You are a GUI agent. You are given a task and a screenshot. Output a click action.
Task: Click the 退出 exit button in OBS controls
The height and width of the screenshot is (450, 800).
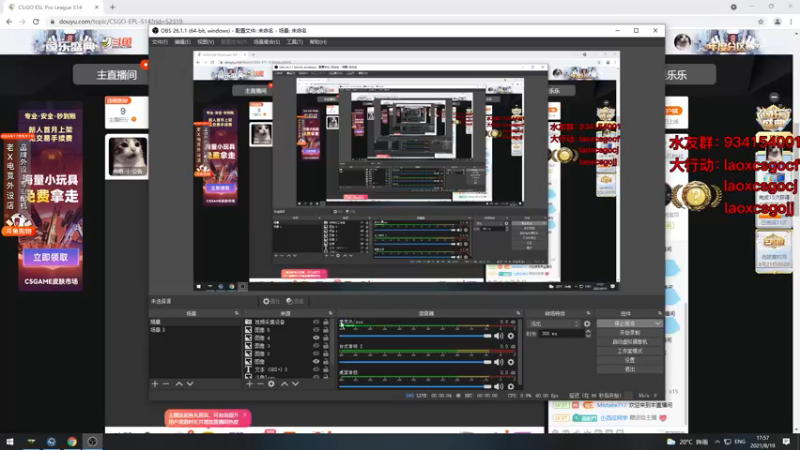pyautogui.click(x=630, y=369)
